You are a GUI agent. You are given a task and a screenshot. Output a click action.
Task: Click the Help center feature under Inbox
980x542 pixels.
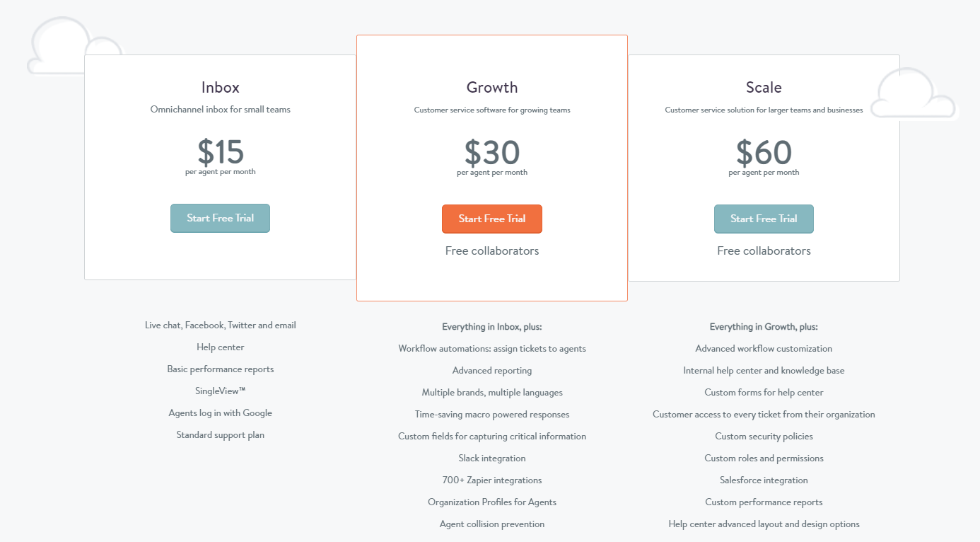point(221,347)
